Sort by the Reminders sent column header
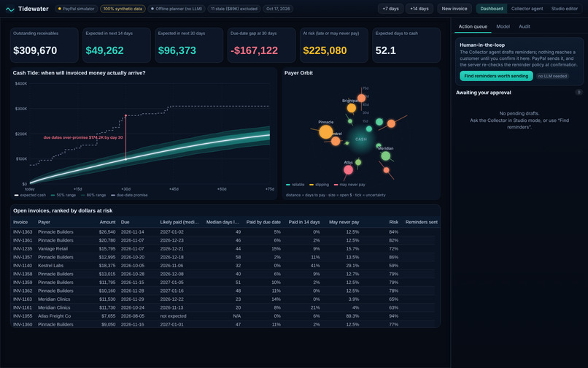This screenshot has width=588, height=368. point(421,222)
